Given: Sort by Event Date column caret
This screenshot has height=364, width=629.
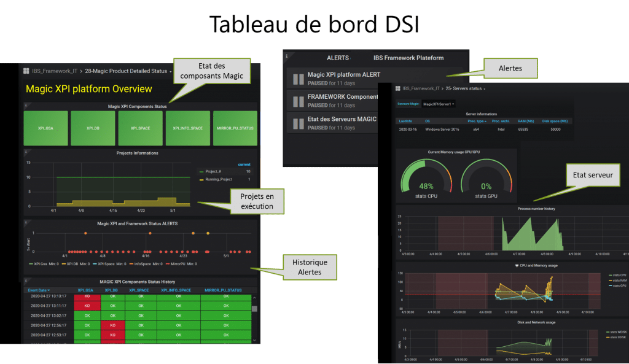Looking at the screenshot, I should (49, 290).
